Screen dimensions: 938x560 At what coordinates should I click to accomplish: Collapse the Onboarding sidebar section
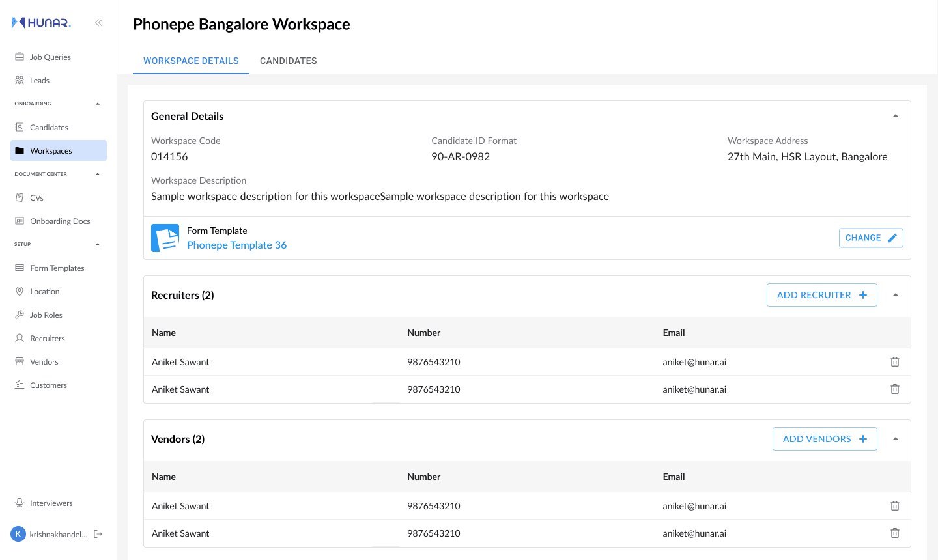98,104
